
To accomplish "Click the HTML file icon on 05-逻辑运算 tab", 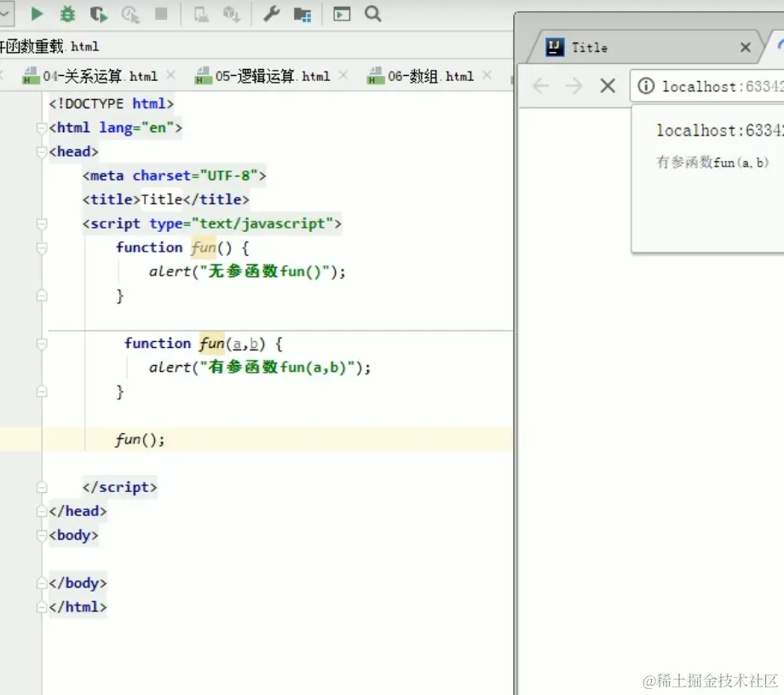I will 203,76.
